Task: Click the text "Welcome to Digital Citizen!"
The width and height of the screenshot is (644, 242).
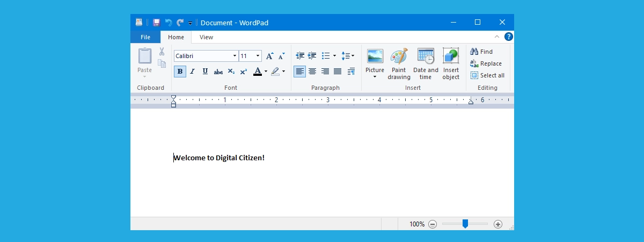Action: coord(219,158)
